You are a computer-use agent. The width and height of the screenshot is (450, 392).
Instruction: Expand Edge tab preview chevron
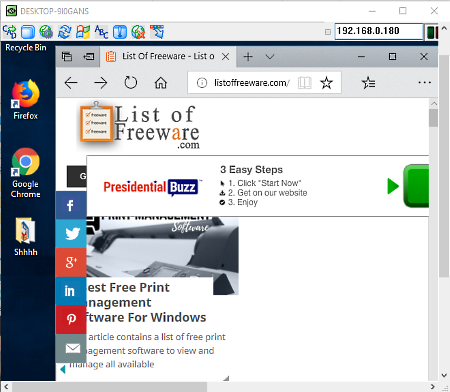tap(270, 57)
